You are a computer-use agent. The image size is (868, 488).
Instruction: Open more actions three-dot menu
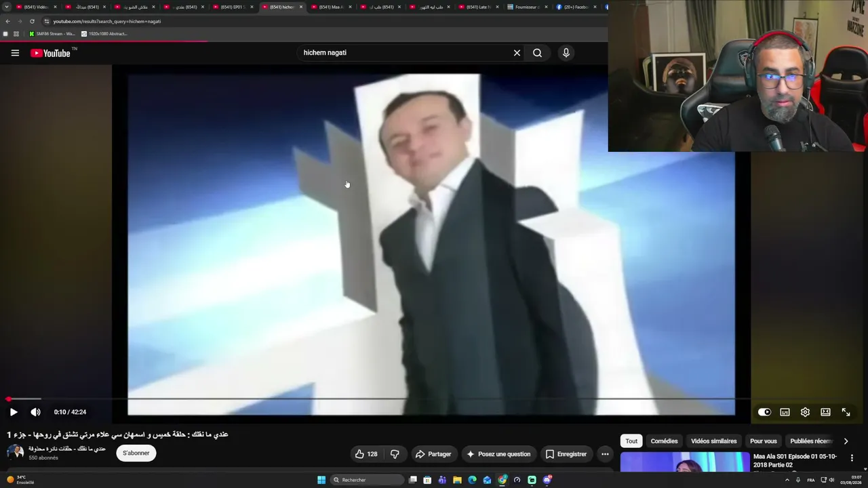point(605,454)
